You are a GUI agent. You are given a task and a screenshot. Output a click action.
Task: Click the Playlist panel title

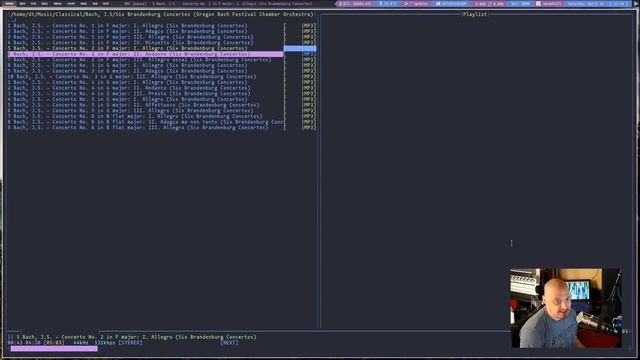click(x=475, y=14)
